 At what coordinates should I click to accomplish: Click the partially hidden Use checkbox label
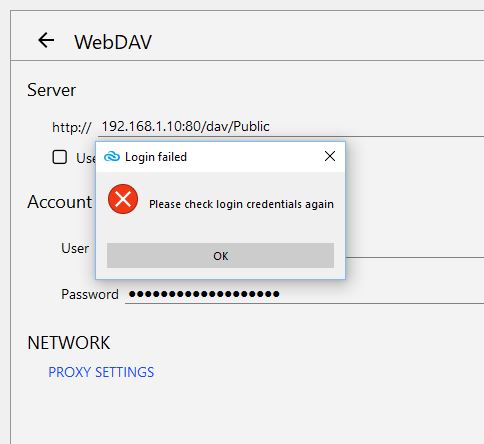coord(86,158)
